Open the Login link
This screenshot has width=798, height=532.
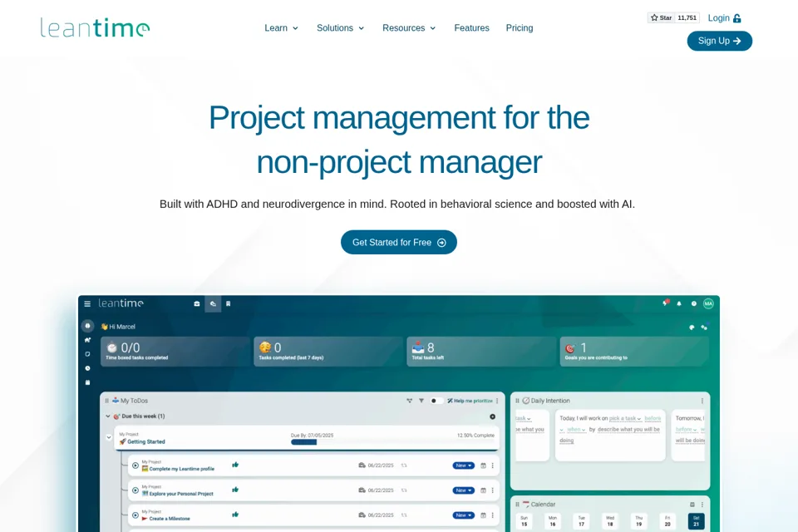coord(724,18)
